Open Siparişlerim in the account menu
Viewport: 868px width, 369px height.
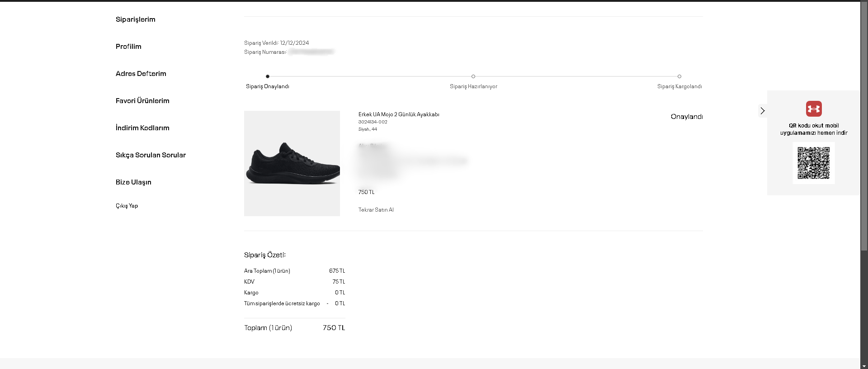click(x=135, y=19)
